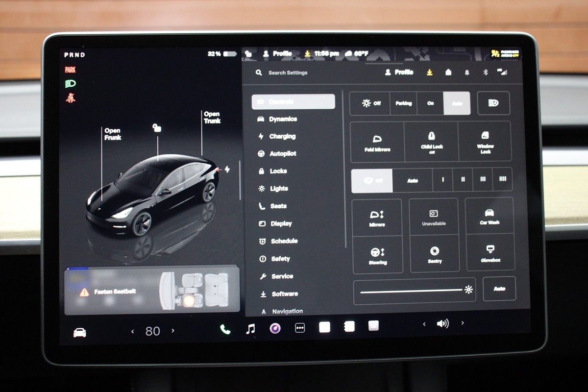This screenshot has height=392, width=588.
Task: Tap Open Frunk label
Action: [112, 134]
